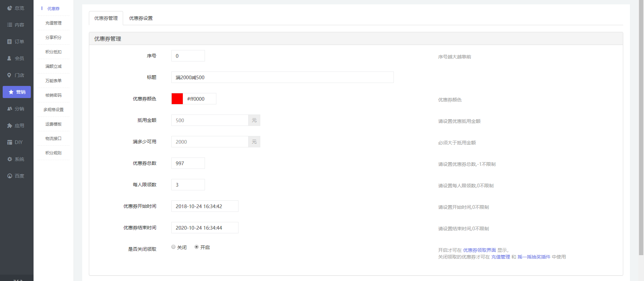The image size is (644, 281).
Task: Open 优惠券 in the submenu
Action: coord(53,8)
